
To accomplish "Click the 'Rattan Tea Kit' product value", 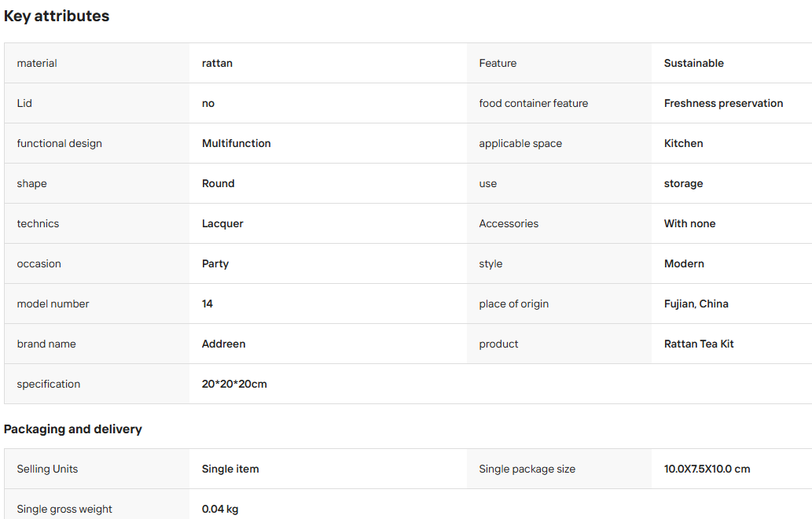I will [x=699, y=344].
